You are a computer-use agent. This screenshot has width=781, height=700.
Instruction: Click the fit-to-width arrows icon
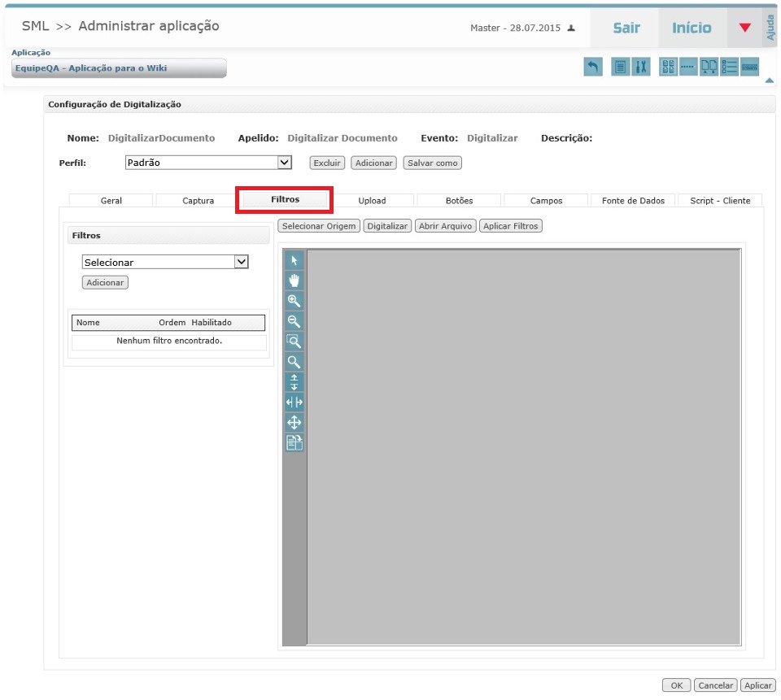tap(294, 402)
